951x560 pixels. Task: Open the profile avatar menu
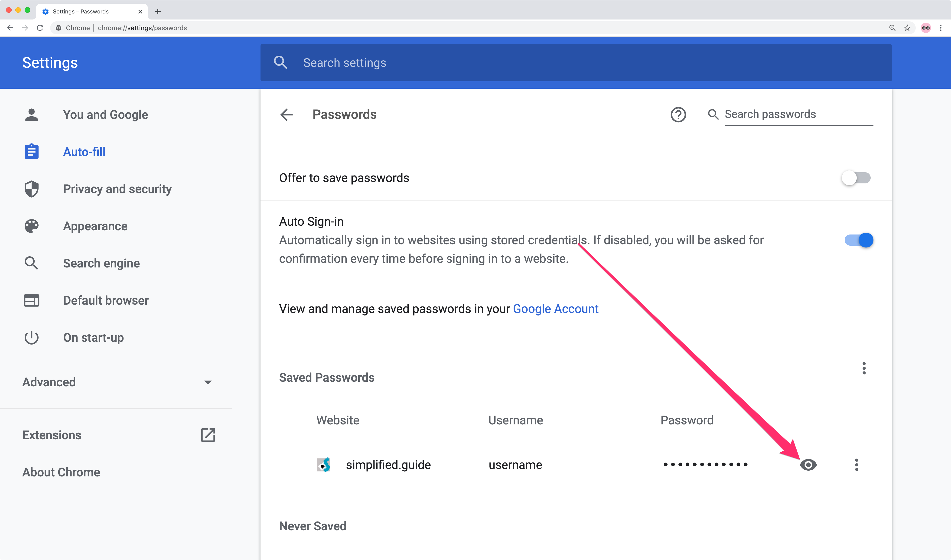pos(926,28)
